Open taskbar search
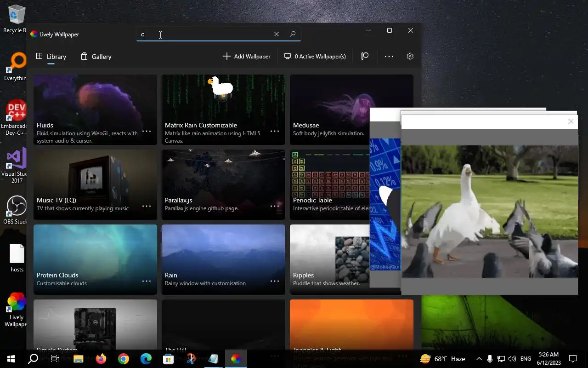588x368 pixels. pos(33,359)
